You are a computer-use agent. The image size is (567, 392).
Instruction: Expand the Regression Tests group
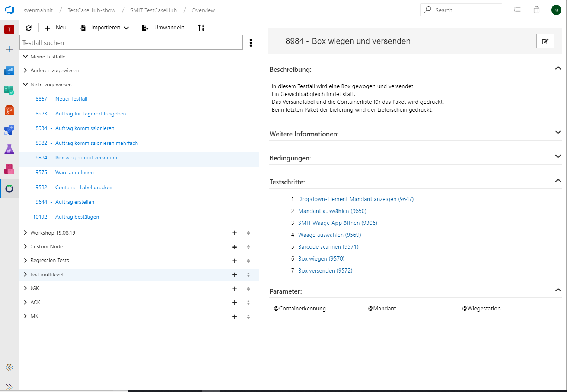(25, 260)
